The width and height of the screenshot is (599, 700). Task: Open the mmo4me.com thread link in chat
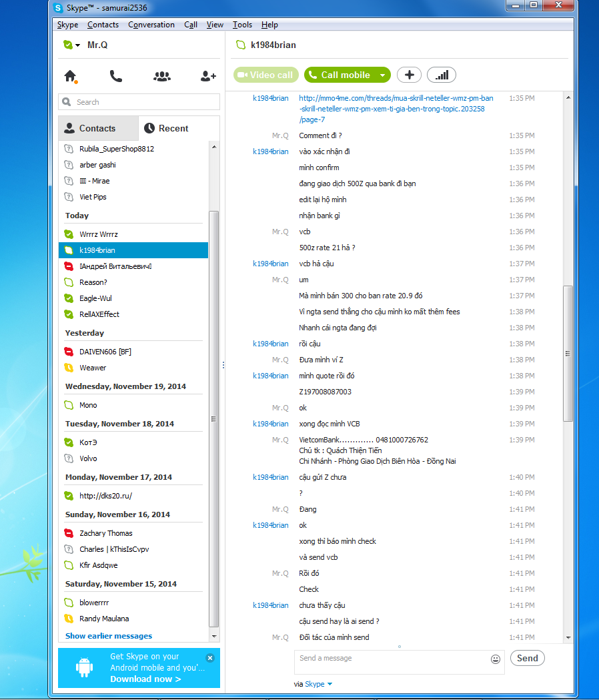[396, 109]
